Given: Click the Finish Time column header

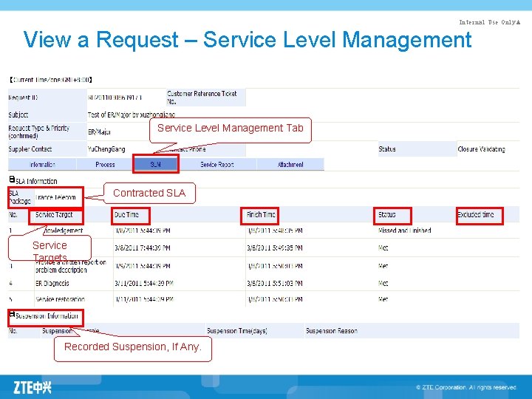Looking at the screenshot, I should pyautogui.click(x=261, y=215).
